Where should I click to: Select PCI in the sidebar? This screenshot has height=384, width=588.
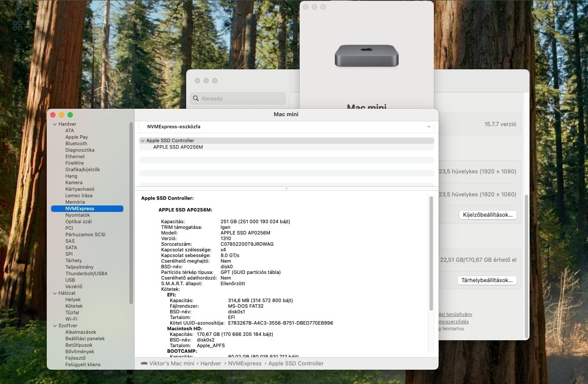[x=69, y=228]
